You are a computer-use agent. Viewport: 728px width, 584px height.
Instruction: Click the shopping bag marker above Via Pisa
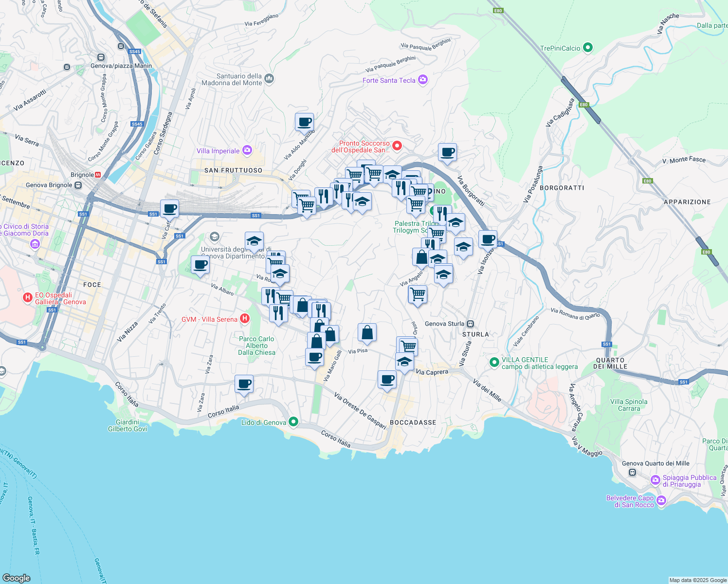coord(366,332)
